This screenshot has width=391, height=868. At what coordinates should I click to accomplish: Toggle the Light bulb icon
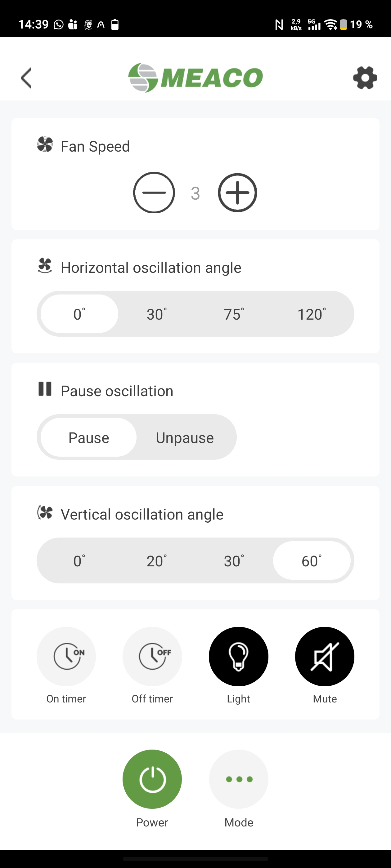pyautogui.click(x=239, y=656)
